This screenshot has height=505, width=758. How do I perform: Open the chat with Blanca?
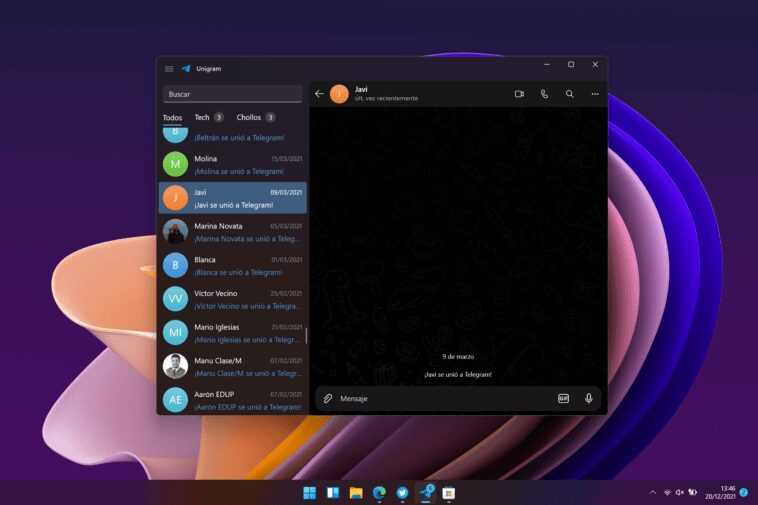tap(233, 265)
